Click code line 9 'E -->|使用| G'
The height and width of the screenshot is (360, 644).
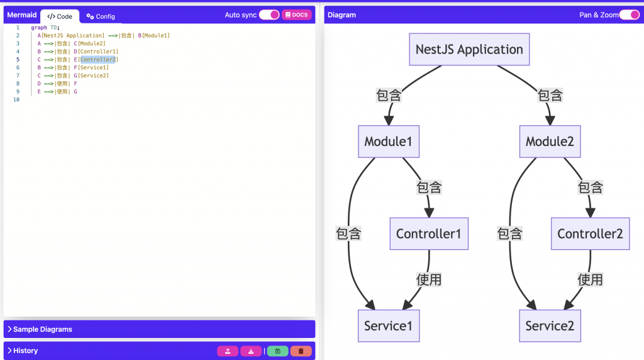pyautogui.click(x=57, y=92)
